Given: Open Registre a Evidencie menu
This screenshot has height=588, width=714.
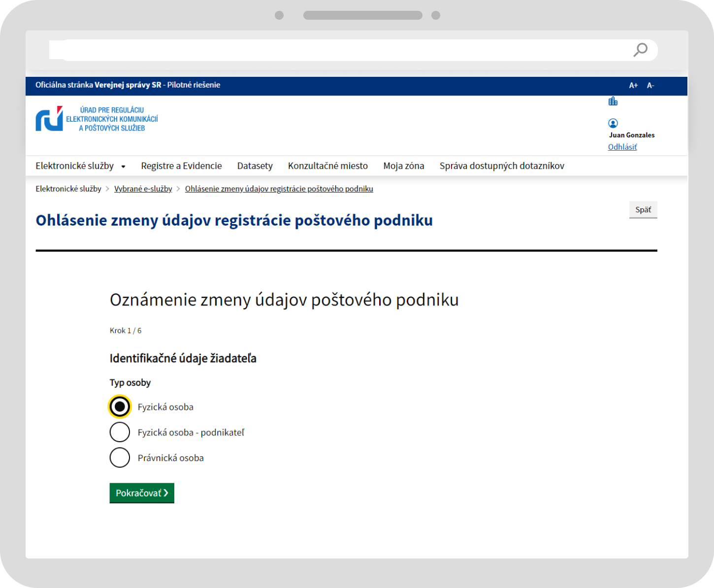Looking at the screenshot, I should point(181,166).
